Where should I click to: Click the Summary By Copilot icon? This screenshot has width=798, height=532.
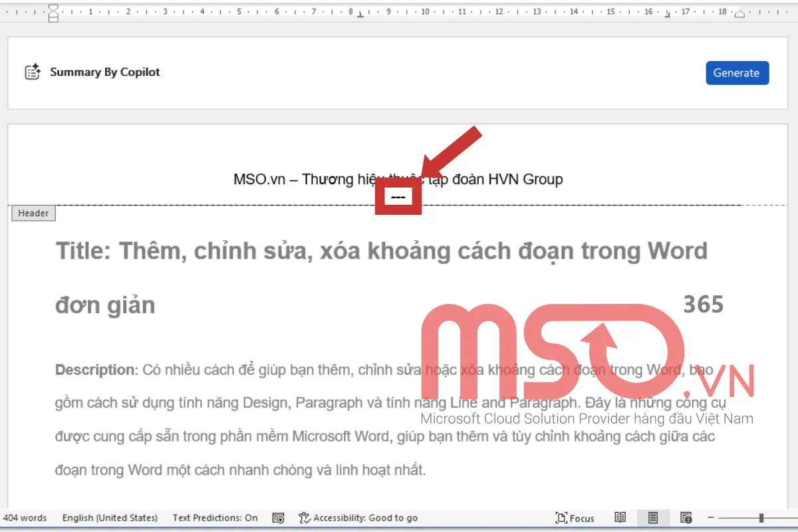coord(33,72)
